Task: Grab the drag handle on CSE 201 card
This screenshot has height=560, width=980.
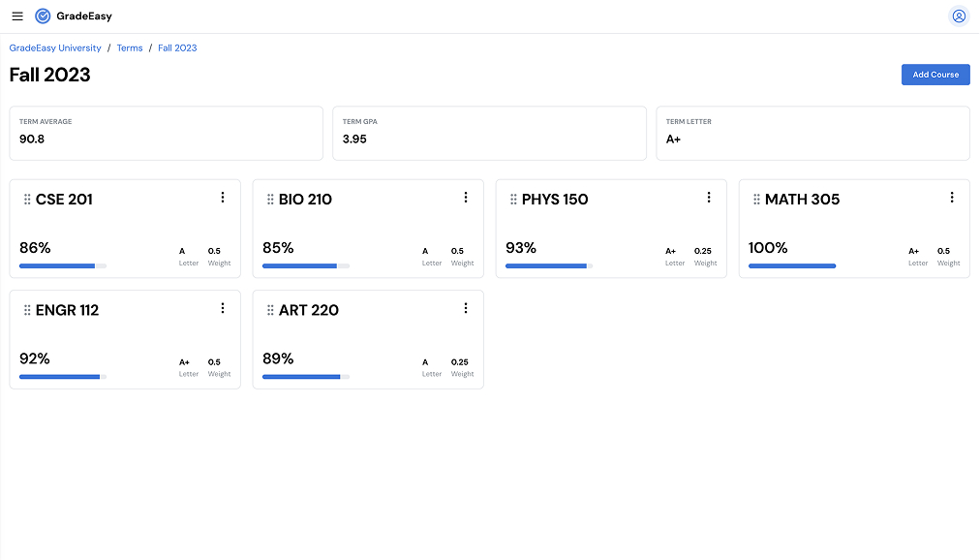Action: (x=26, y=199)
